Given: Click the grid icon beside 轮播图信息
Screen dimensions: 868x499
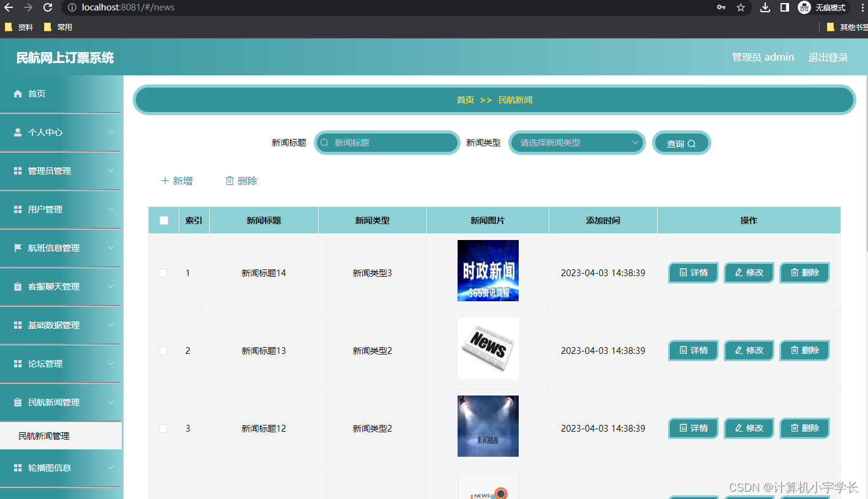Looking at the screenshot, I should point(18,468).
